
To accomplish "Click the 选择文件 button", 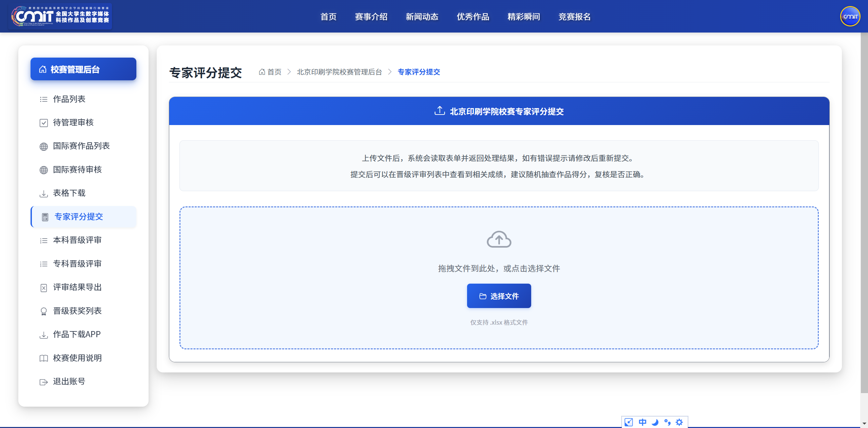I will click(499, 296).
